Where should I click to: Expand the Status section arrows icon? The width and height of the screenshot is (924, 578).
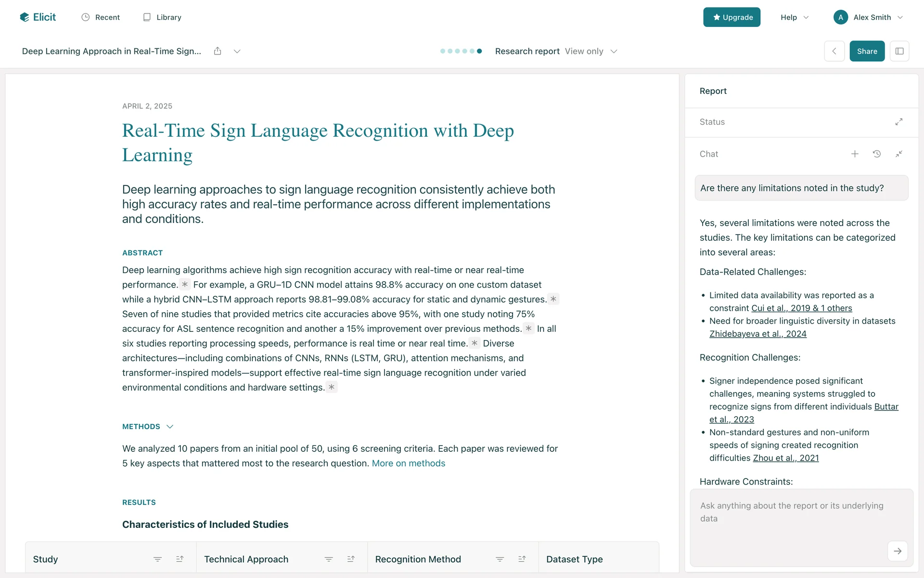coord(898,122)
